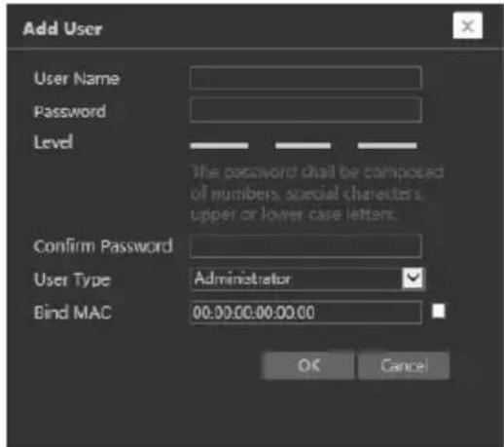Click the password composition hint text
This screenshot has width=504, height=447.
click(316, 193)
